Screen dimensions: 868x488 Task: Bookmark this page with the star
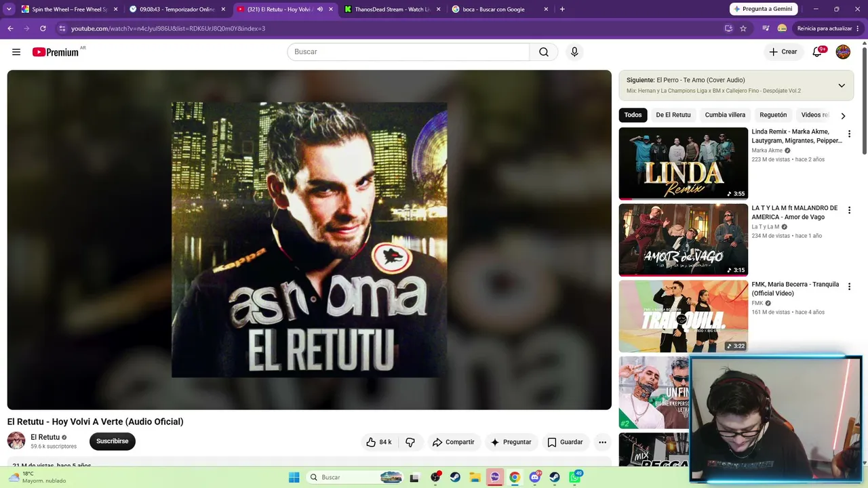point(743,28)
